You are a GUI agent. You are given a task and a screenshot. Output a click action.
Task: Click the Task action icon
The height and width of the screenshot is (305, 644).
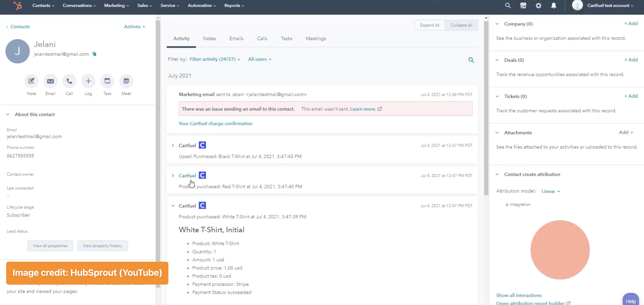coord(107,81)
